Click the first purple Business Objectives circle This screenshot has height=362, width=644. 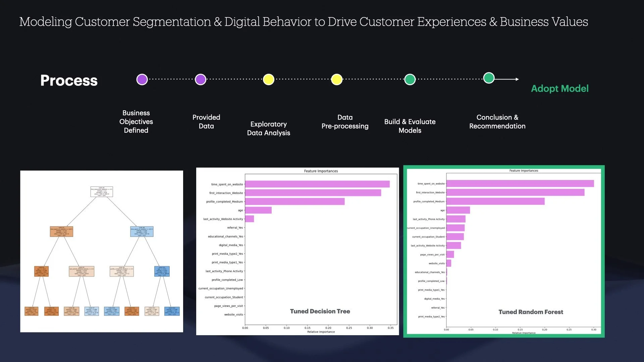click(142, 79)
